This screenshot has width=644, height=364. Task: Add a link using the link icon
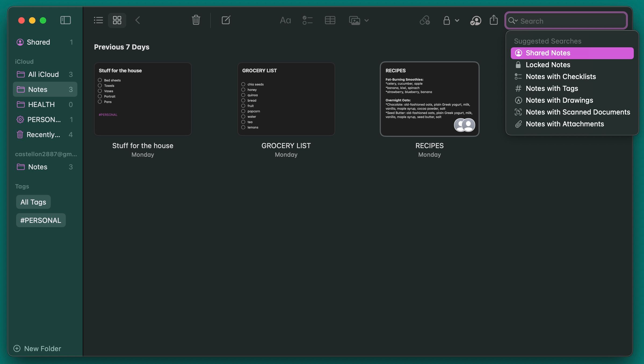425,20
